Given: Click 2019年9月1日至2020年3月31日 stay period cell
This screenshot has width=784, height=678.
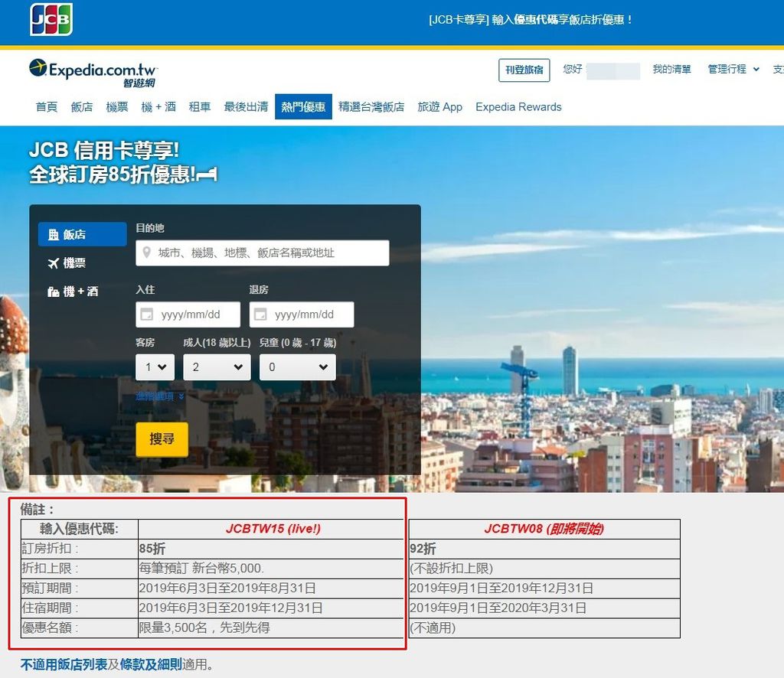Looking at the screenshot, I should (x=544, y=608).
